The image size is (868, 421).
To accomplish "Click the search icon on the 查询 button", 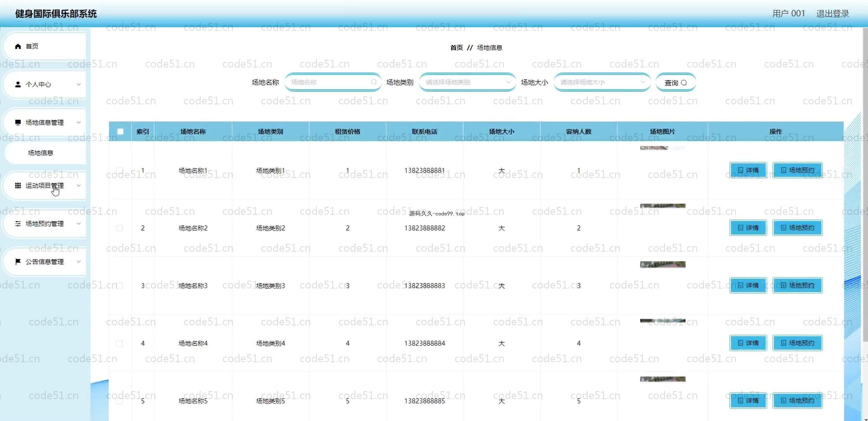I will (x=684, y=83).
